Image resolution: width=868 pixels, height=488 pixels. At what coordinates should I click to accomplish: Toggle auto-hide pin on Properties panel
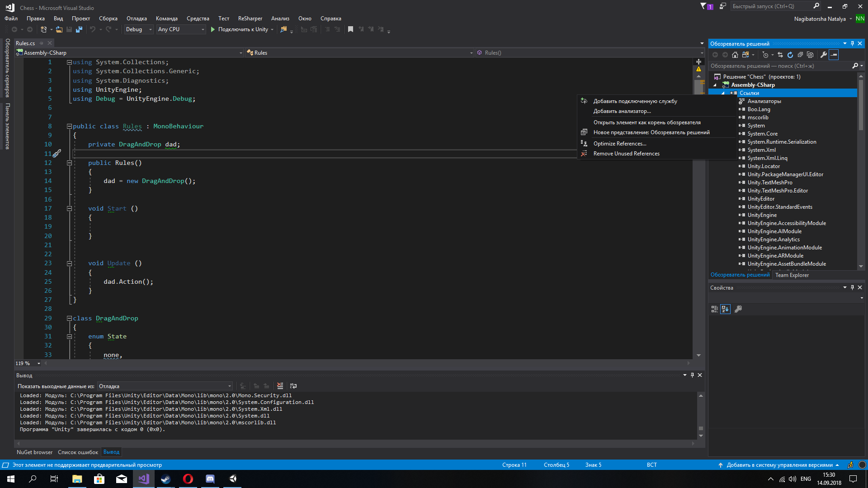coord(852,287)
